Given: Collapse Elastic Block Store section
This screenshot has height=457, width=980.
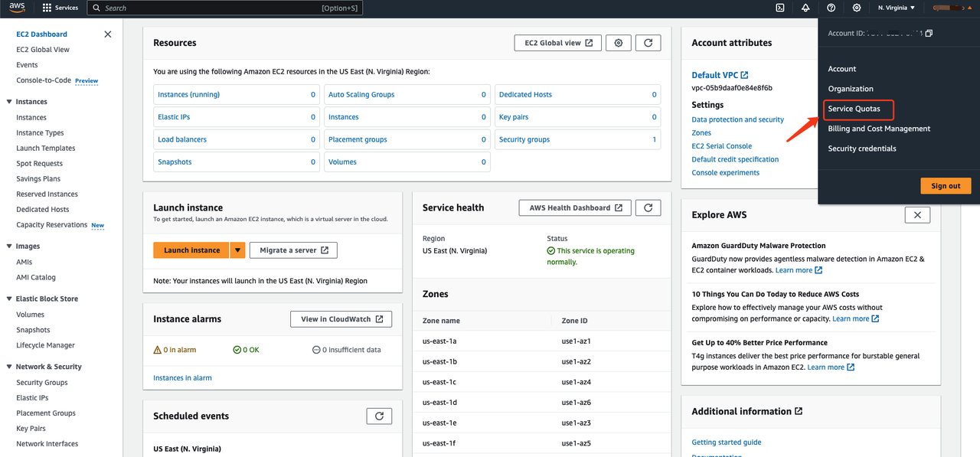Looking at the screenshot, I should click(x=9, y=299).
